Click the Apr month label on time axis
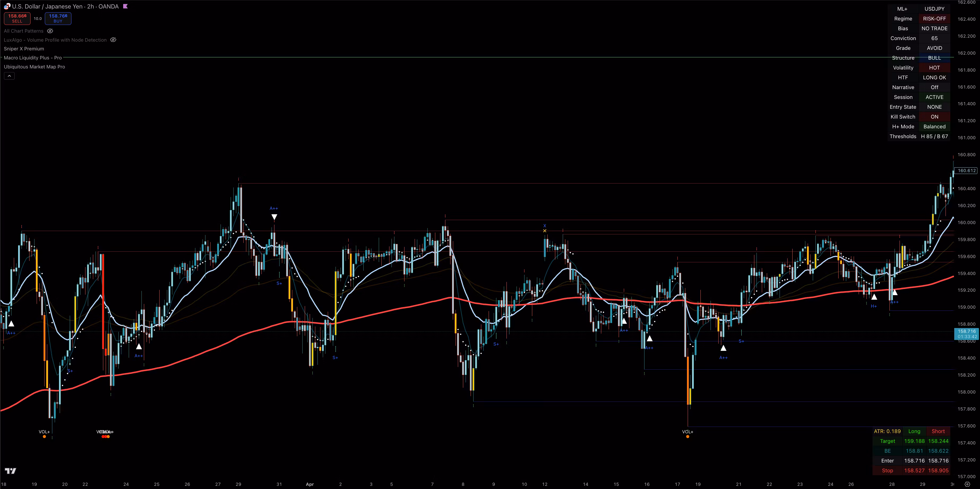This screenshot has height=489, width=980. [x=310, y=484]
